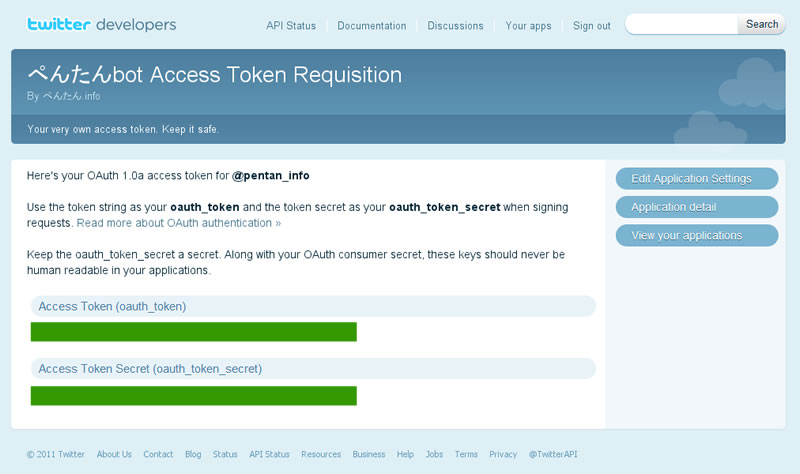Click the Access Token (oauth_token) heading
Screen dimensions: 800x474
pos(313,306)
